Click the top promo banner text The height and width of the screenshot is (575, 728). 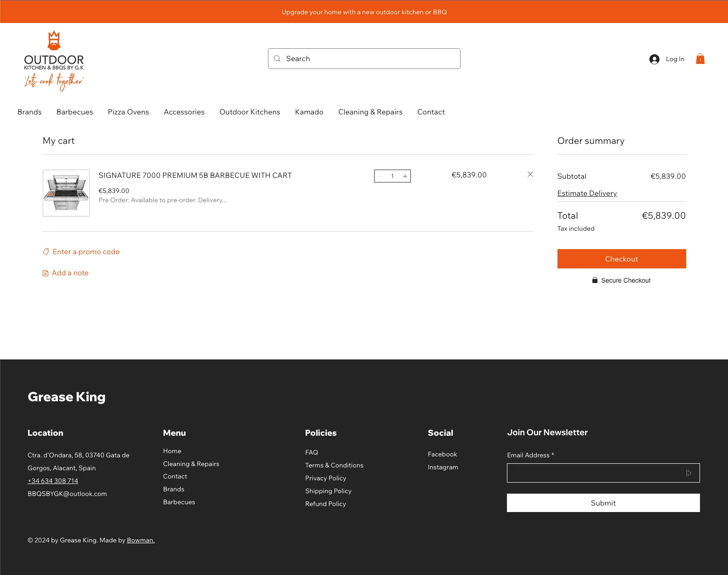pos(364,12)
